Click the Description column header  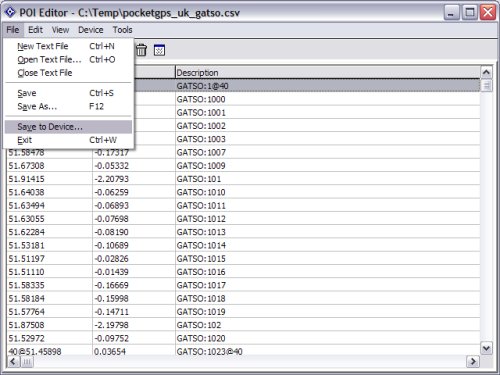[x=328, y=72]
